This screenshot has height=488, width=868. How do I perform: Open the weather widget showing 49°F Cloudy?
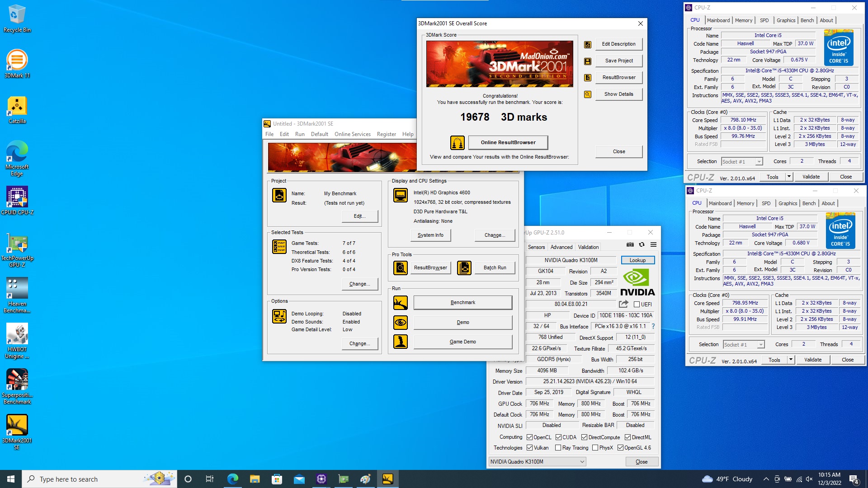[727, 479]
